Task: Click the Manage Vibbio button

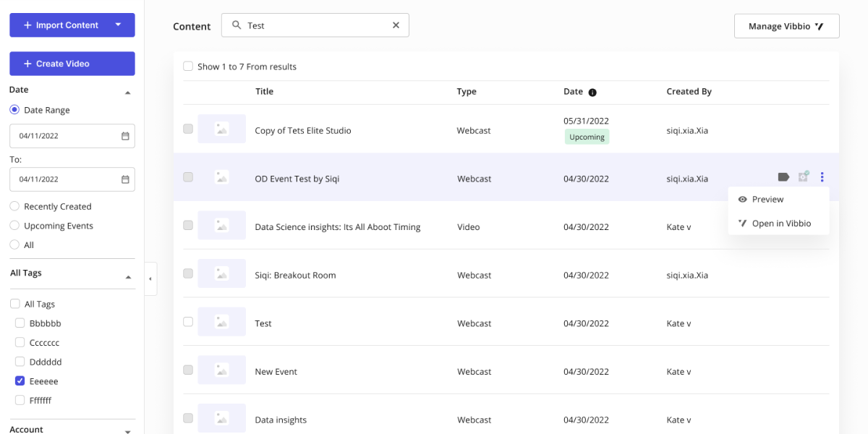Action: pyautogui.click(x=786, y=26)
